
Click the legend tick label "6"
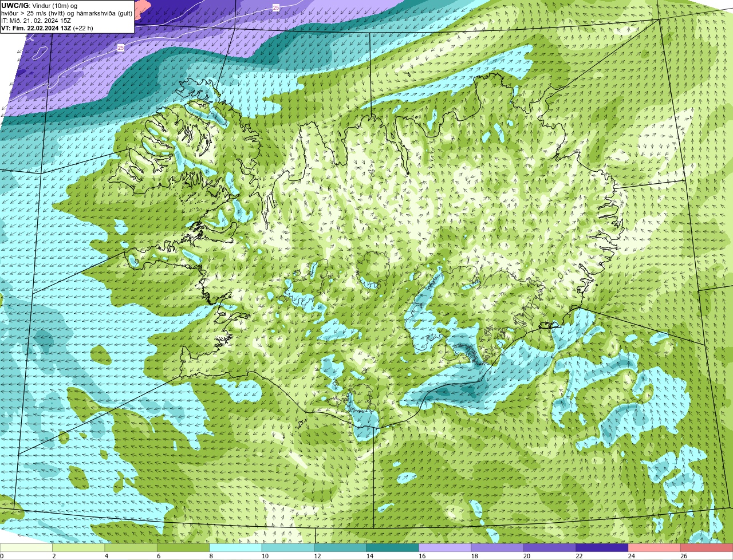pos(159,556)
